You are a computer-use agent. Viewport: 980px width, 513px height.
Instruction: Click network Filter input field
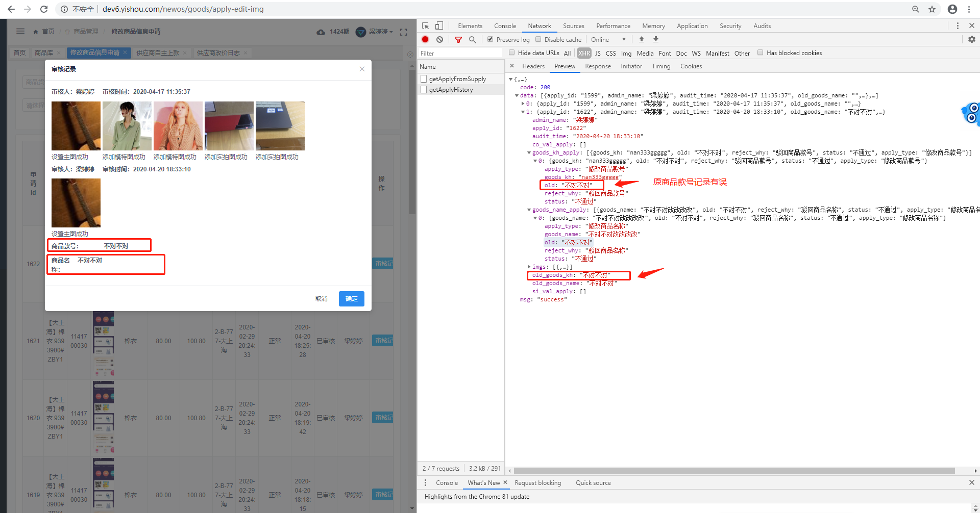pyautogui.click(x=461, y=53)
